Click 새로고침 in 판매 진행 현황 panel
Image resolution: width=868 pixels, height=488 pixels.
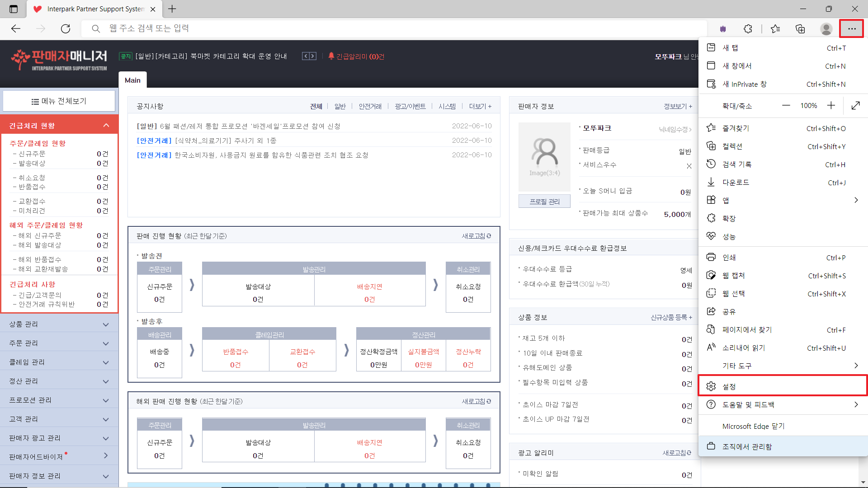476,236
